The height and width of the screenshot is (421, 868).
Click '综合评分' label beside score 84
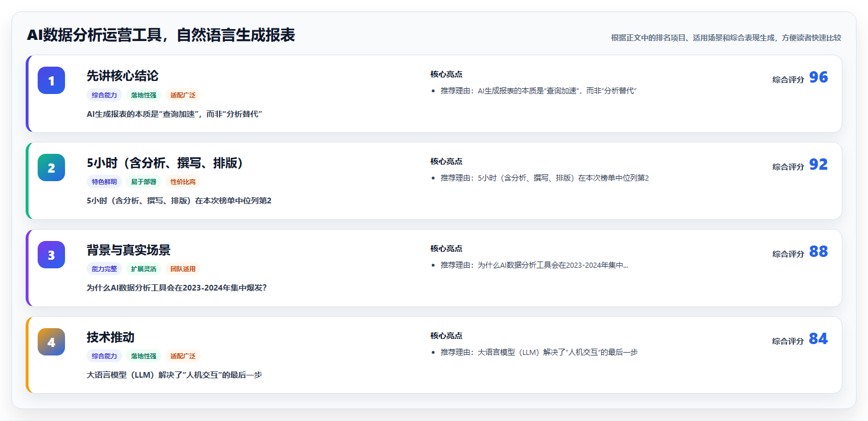point(788,341)
